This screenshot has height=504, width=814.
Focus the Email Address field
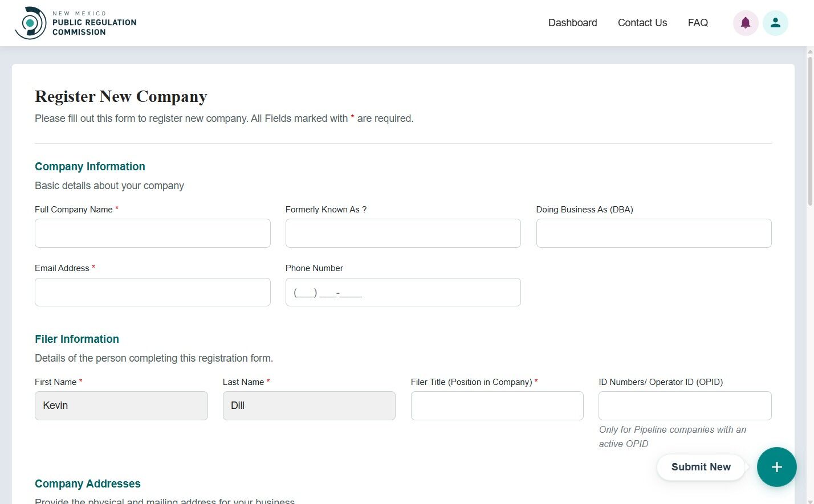pyautogui.click(x=152, y=292)
